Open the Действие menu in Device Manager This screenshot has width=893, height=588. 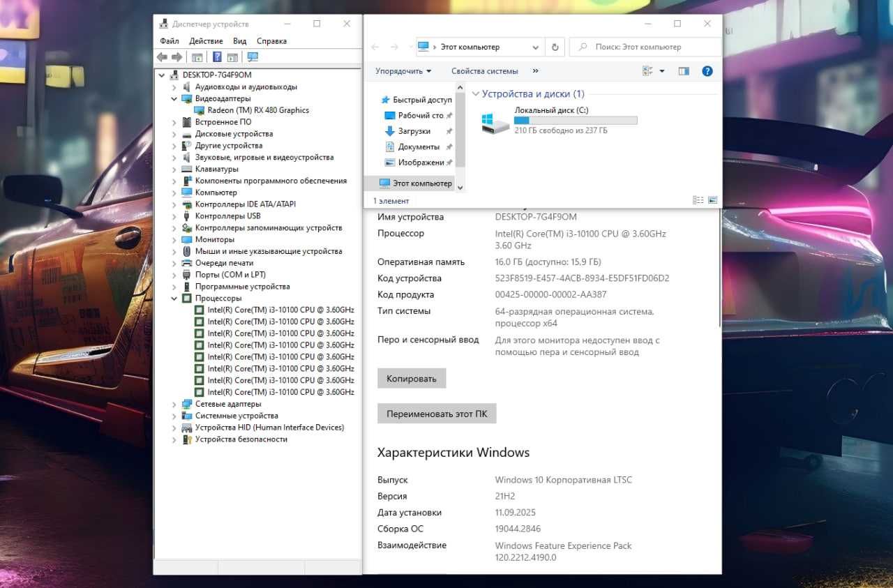206,41
